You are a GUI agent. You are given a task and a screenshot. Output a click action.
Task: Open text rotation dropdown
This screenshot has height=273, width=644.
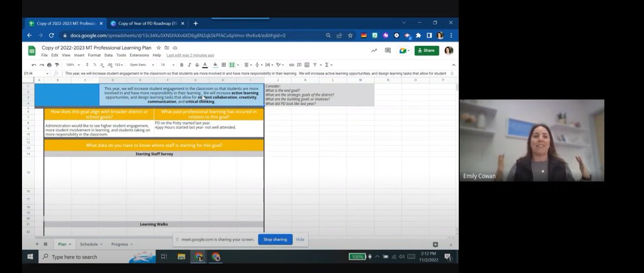pos(279,64)
